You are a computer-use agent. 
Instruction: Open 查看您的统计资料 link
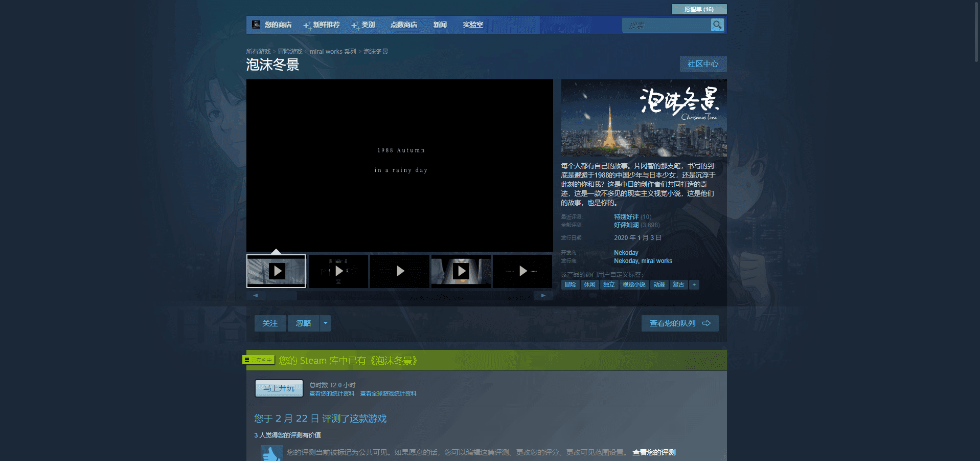[332, 393]
